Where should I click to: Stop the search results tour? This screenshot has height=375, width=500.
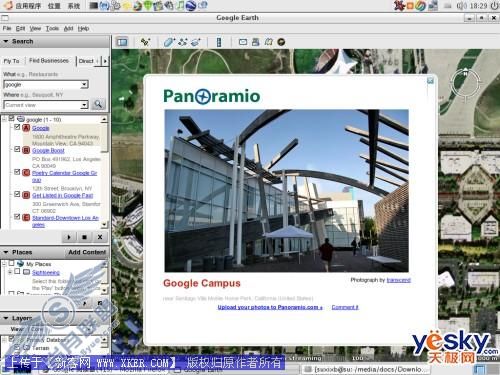tap(84, 237)
